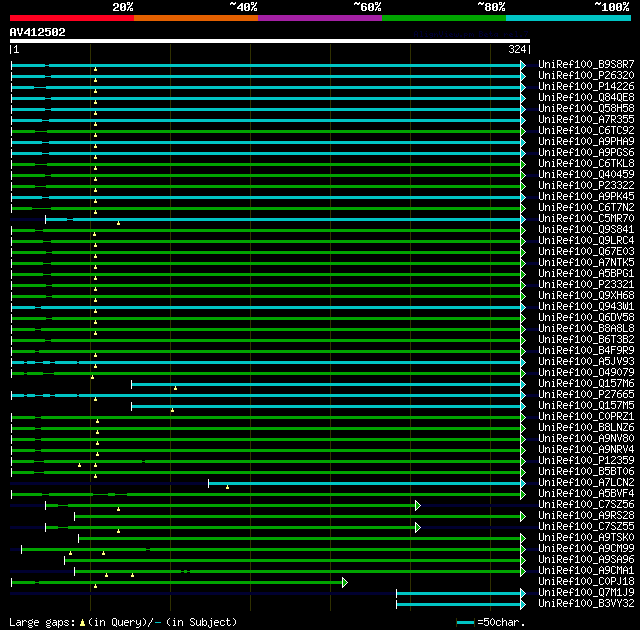Click UniRef100_P12359 label

pos(586,461)
